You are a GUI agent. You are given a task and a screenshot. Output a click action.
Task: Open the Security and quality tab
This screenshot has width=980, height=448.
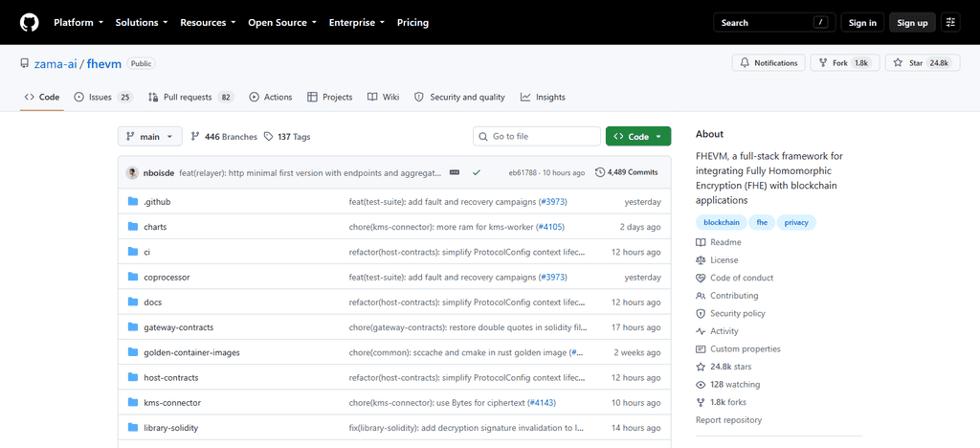pos(459,97)
